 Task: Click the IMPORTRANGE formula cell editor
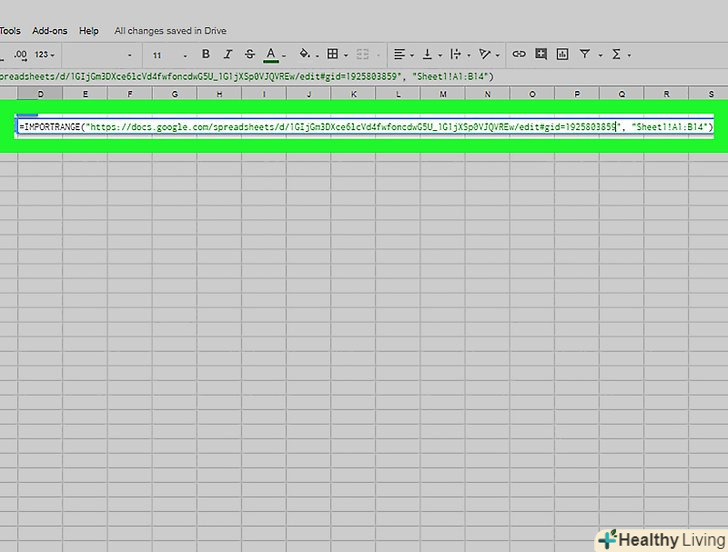[x=365, y=126]
